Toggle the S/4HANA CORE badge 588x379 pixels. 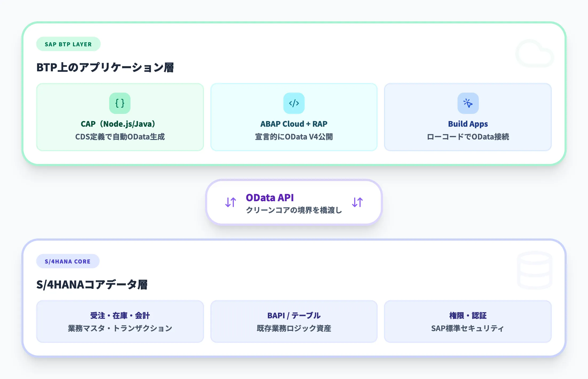point(67,261)
